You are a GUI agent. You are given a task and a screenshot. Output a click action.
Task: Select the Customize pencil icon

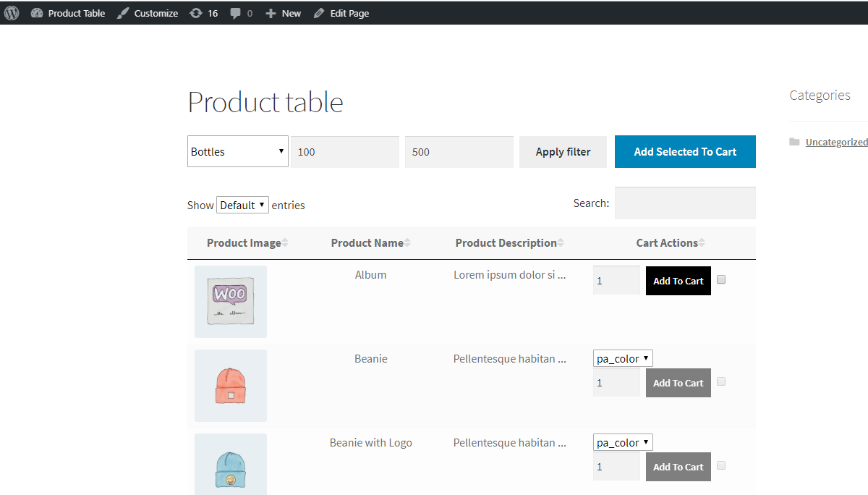point(122,12)
